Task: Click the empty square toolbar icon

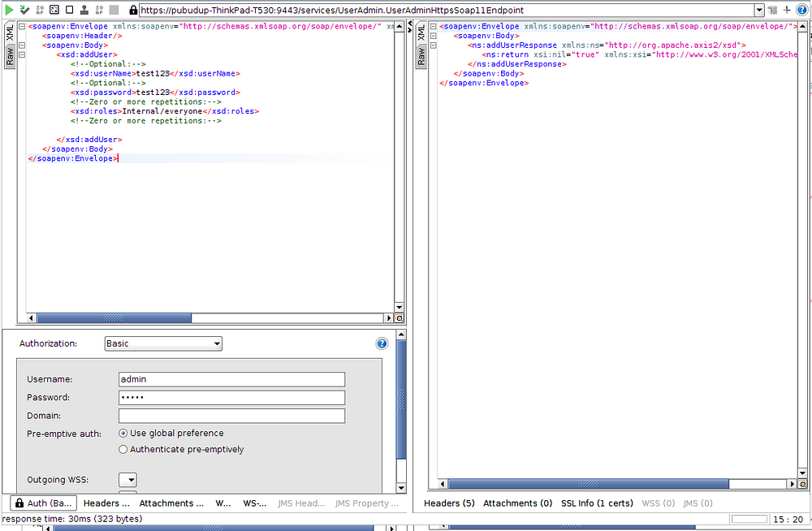Action: (x=69, y=9)
